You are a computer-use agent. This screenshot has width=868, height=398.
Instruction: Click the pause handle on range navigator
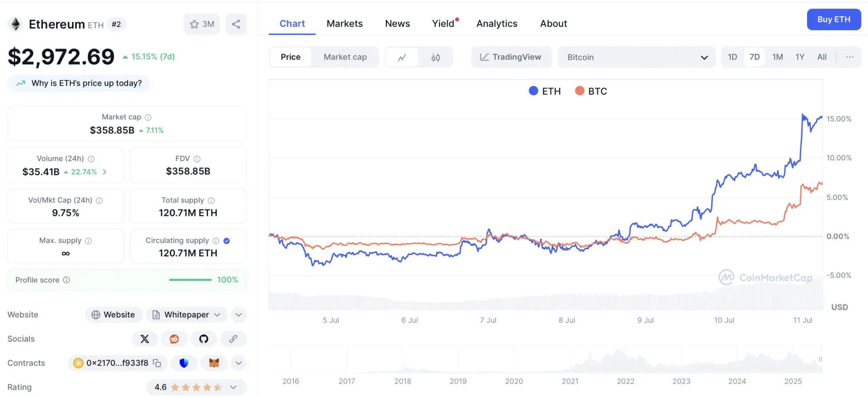(x=821, y=359)
